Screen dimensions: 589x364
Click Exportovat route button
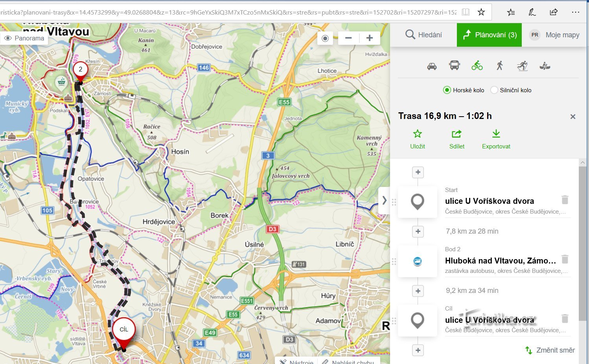pyautogui.click(x=496, y=139)
